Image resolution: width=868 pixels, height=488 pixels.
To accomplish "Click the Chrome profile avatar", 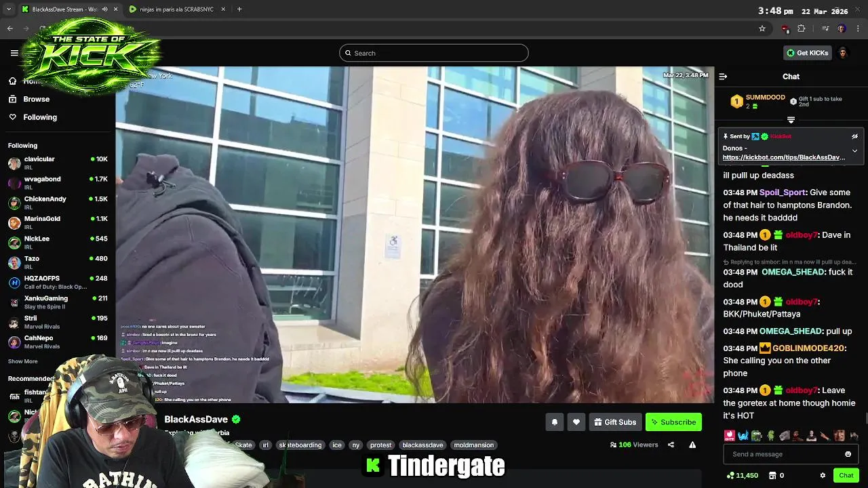I will 842,28.
